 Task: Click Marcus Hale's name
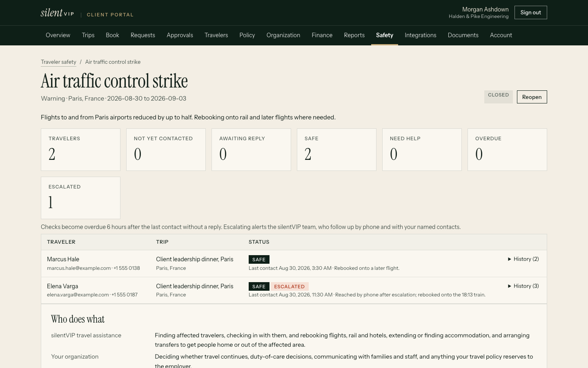(x=63, y=259)
